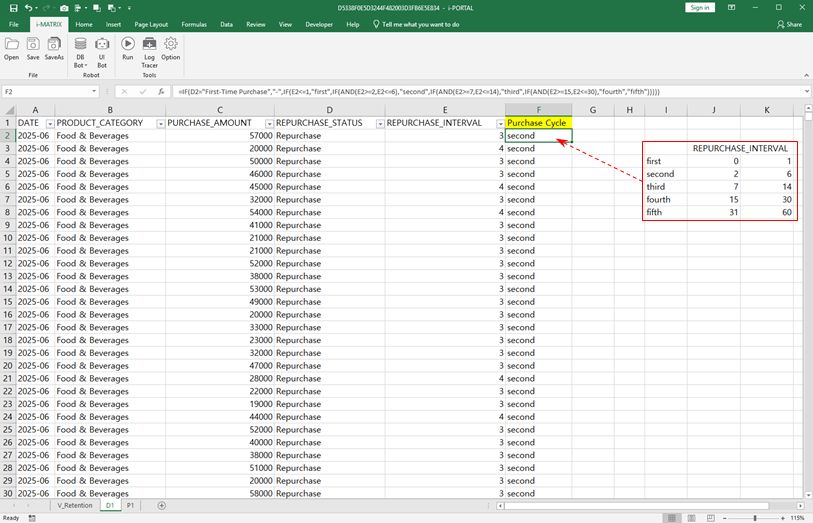Screen dimensions: 813x523
Task: Add a new sheet with plus icon
Action: [x=162, y=506]
